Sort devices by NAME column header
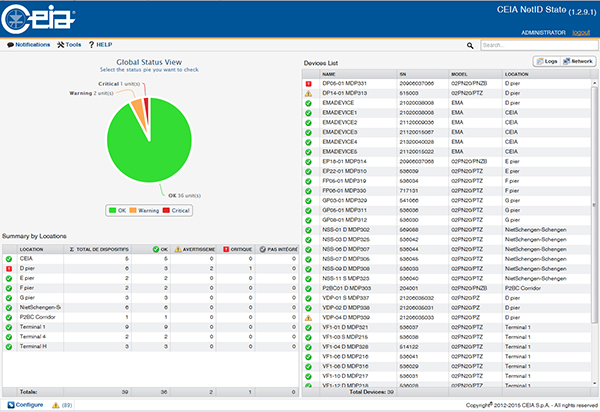The image size is (600, 412). 358,74
